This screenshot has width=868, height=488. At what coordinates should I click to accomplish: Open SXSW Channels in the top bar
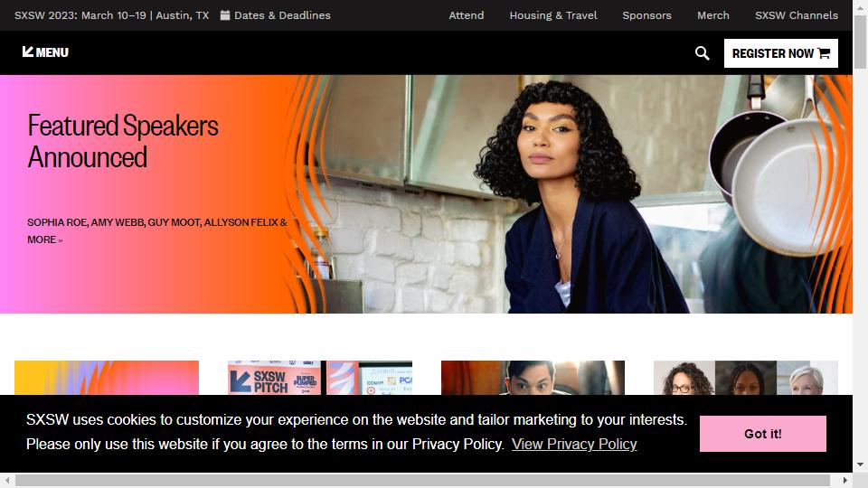(796, 15)
